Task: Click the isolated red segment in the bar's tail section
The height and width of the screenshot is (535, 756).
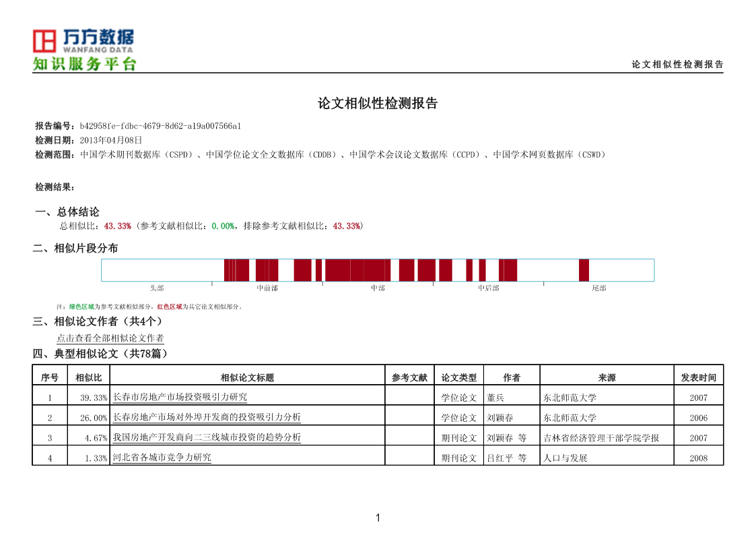Action: (x=584, y=270)
